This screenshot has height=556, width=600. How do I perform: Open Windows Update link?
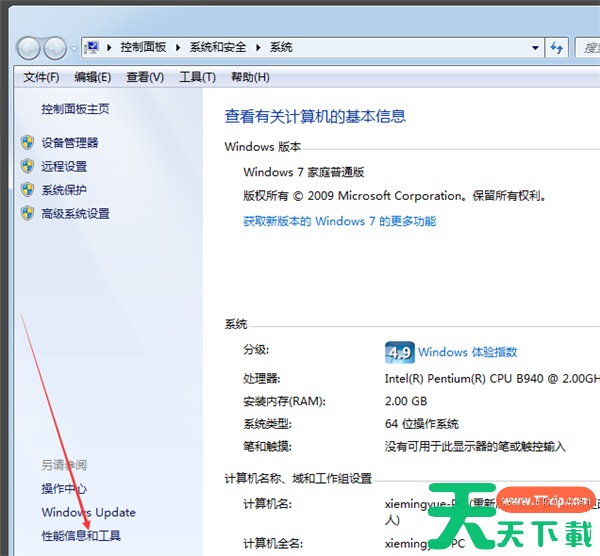coord(89,512)
